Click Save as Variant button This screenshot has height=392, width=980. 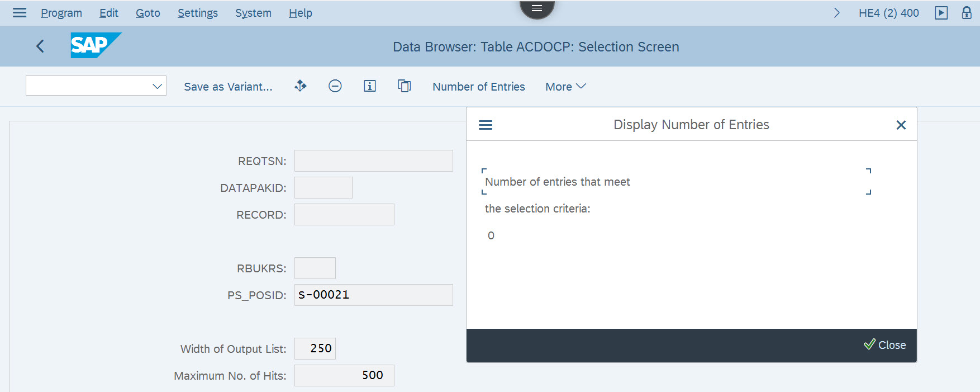tap(228, 87)
